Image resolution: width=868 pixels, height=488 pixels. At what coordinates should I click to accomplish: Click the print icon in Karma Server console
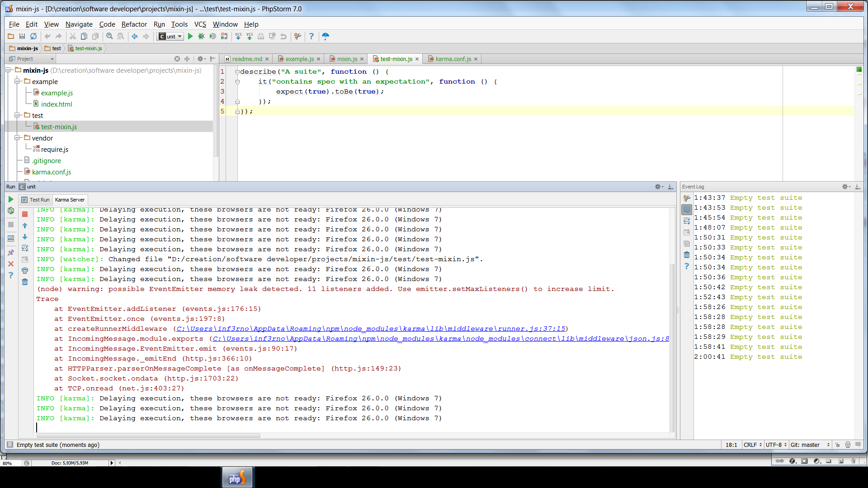[x=25, y=271]
